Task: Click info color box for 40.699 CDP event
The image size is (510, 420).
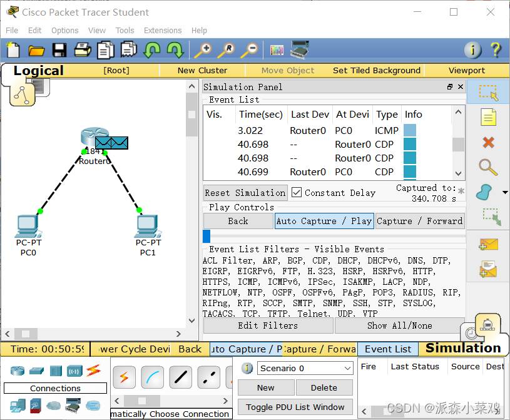Action: [410, 172]
